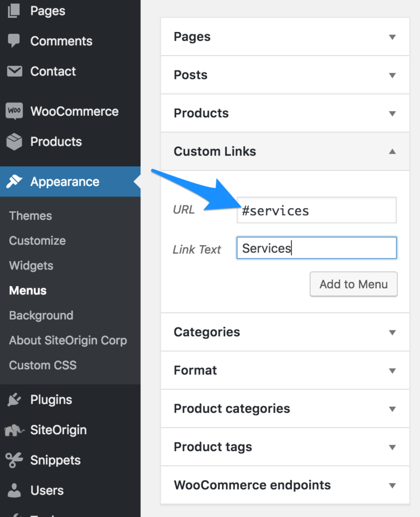
Task: Click the SiteOrigin elephant icon
Action: [x=14, y=430]
